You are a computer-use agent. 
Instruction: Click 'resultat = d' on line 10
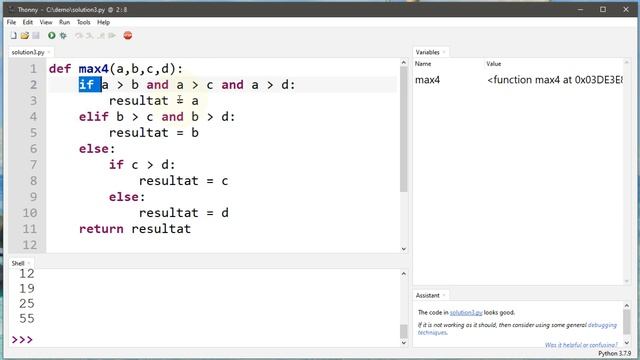tap(184, 213)
